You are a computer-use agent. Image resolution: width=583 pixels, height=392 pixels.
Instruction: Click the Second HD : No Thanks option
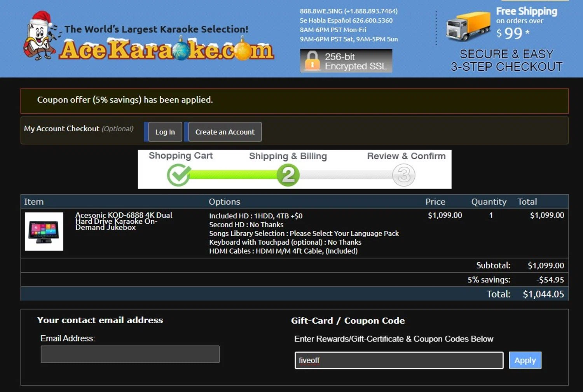(x=246, y=225)
